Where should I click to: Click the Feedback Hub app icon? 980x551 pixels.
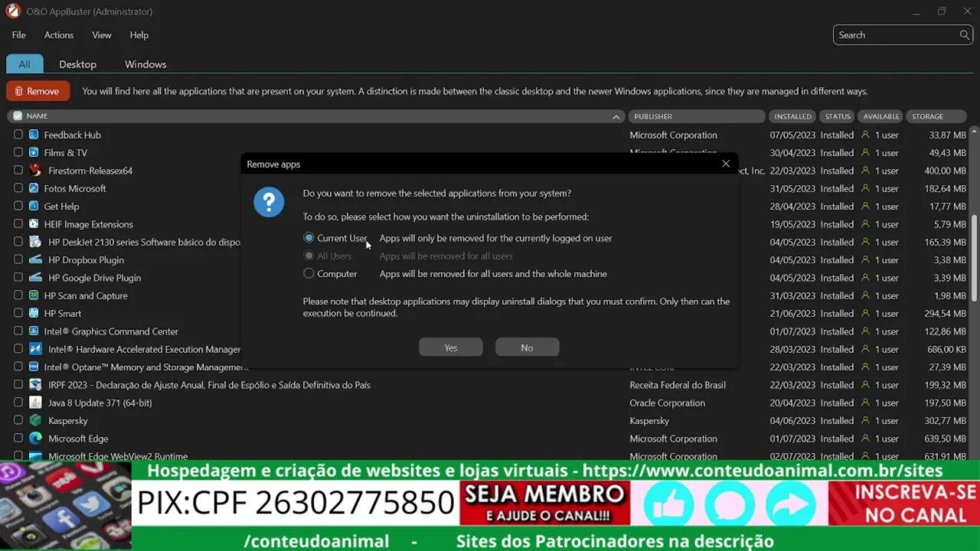(x=34, y=135)
